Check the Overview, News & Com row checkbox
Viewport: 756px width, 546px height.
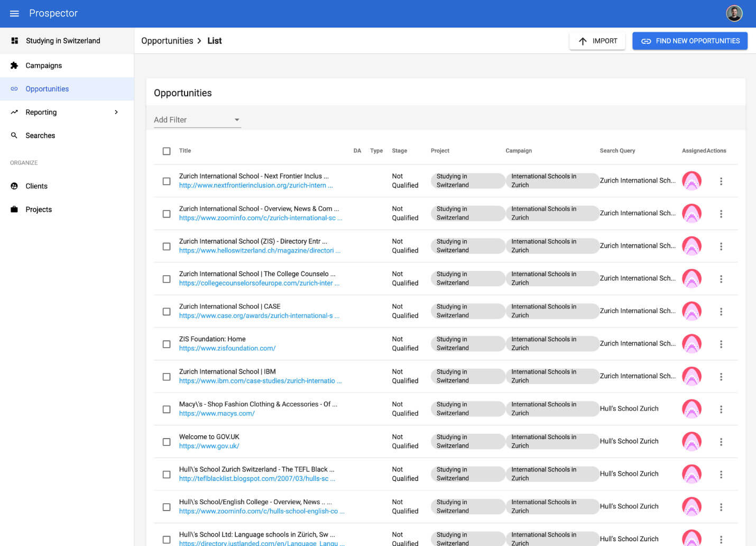(167, 214)
